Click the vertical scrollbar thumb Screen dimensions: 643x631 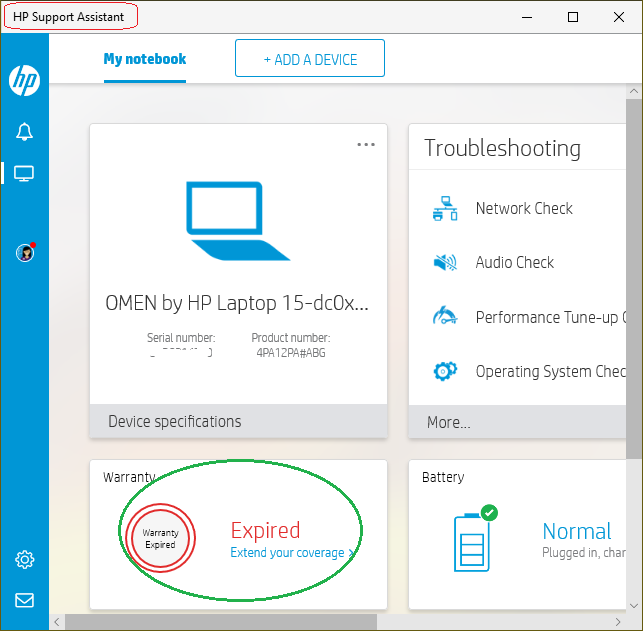point(634,279)
